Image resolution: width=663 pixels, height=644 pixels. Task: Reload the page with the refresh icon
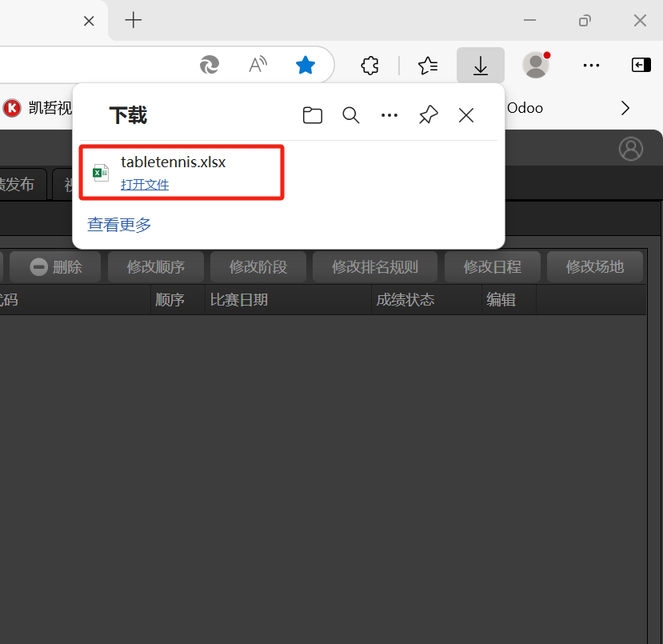[210, 65]
